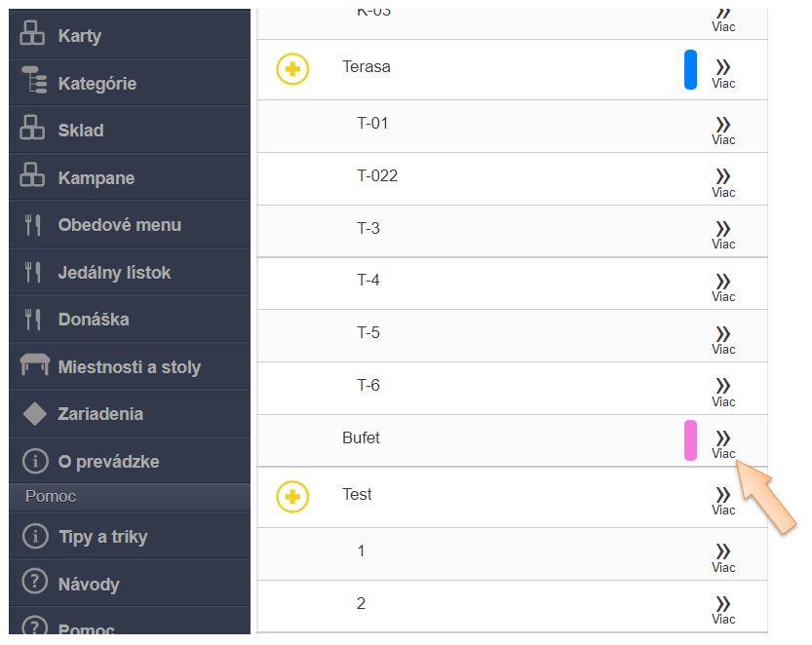Click the pink color swatch for Bufet
The image size is (812, 645).
click(690, 440)
